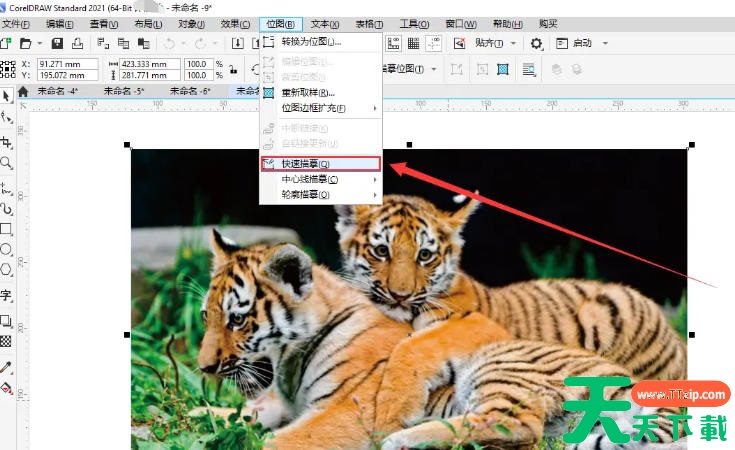Viewport: 735px width, 450px height.
Task: Click the Paste icon in standard toolbar
Action: pyautogui.click(x=143, y=44)
